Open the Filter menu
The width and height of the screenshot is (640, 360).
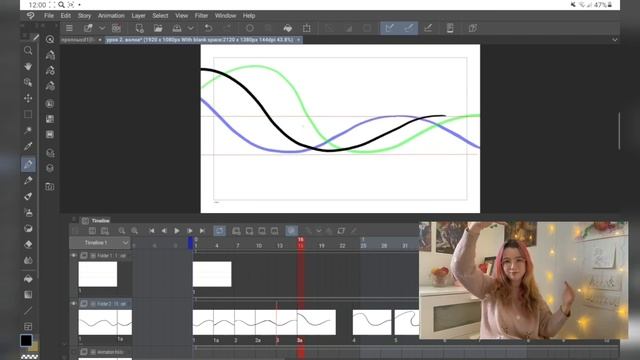tap(201, 16)
